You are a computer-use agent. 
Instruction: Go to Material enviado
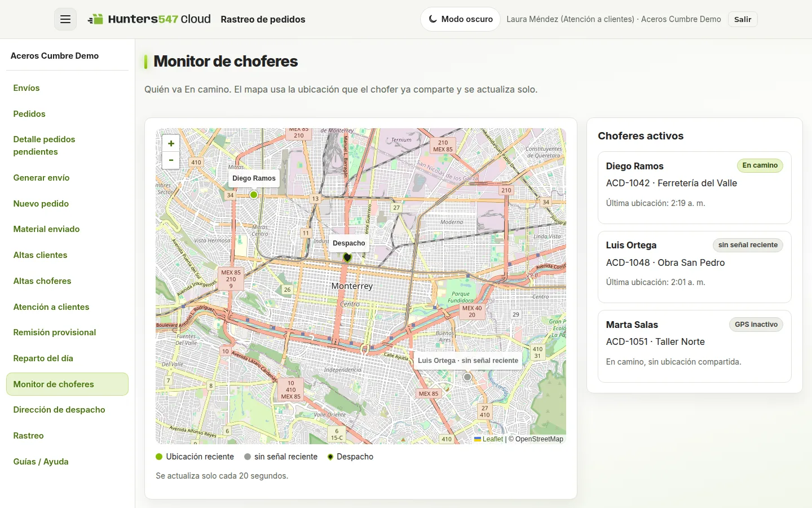[x=67, y=229]
